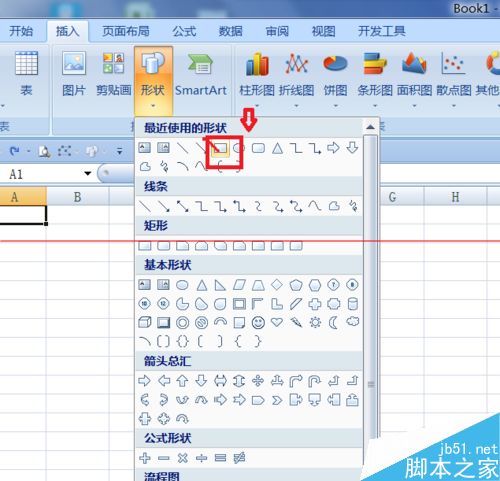Select the chevron arrow shape
The image size is (500, 481).
277,399
